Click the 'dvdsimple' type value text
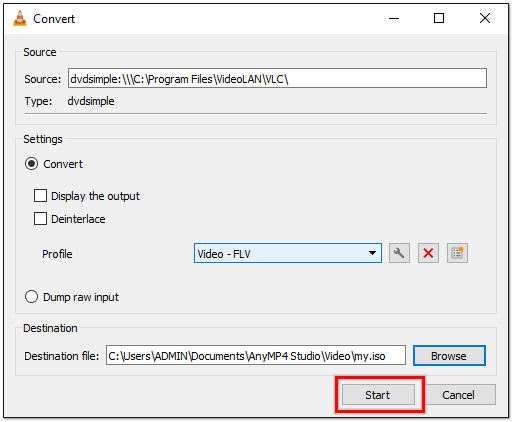Viewport: 513px width, 422px height. click(91, 101)
